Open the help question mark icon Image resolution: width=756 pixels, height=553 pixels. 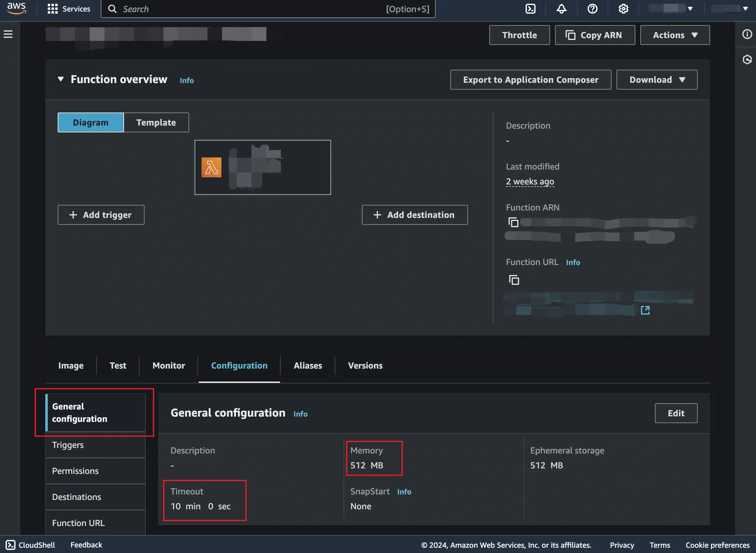[x=592, y=9]
